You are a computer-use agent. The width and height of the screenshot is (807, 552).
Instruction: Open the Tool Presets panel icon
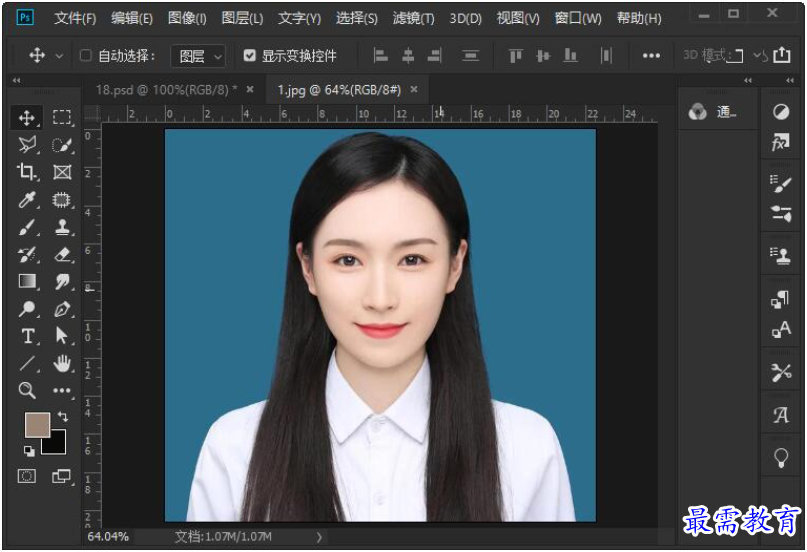[x=781, y=371]
